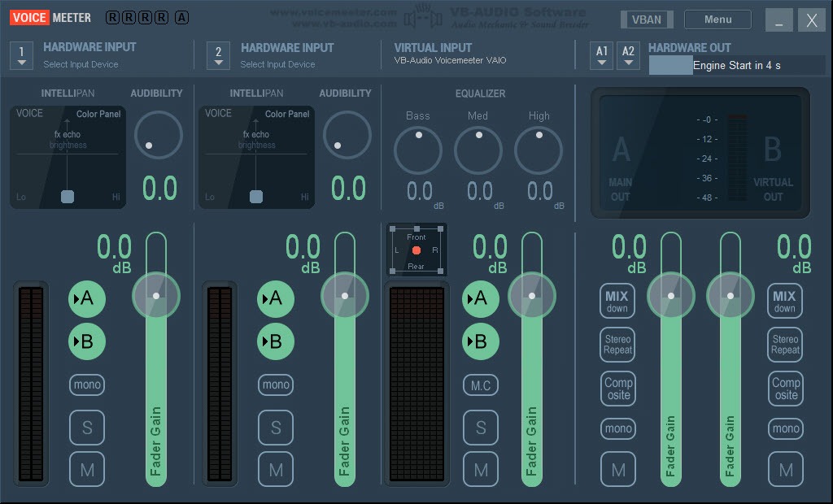Click the Audibility knob on Hardware Input 1

pyautogui.click(x=158, y=135)
